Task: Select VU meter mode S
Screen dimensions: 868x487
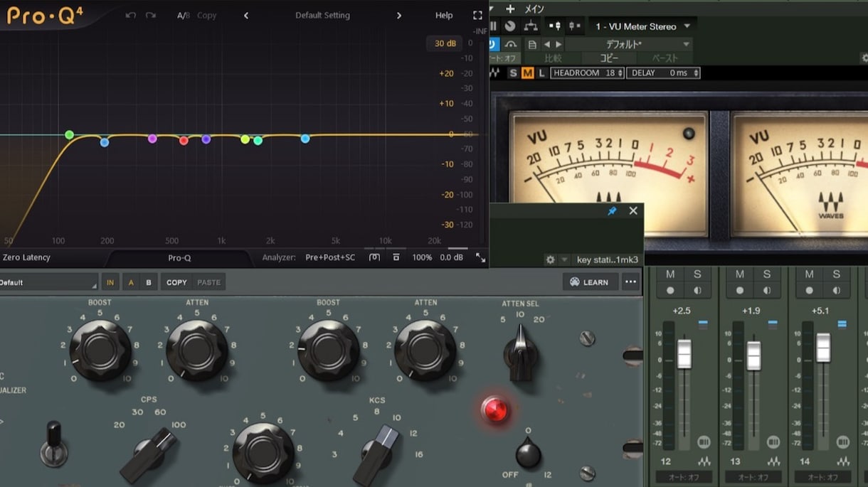Action: [x=513, y=73]
